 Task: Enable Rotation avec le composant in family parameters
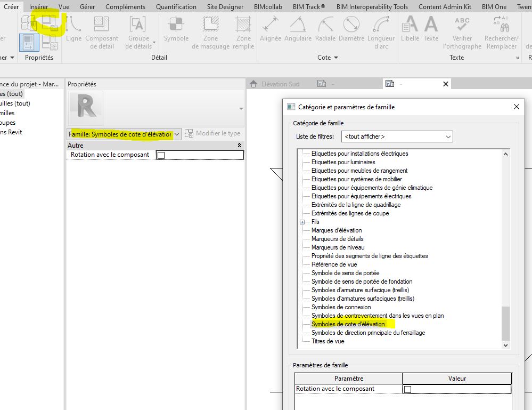click(x=408, y=389)
